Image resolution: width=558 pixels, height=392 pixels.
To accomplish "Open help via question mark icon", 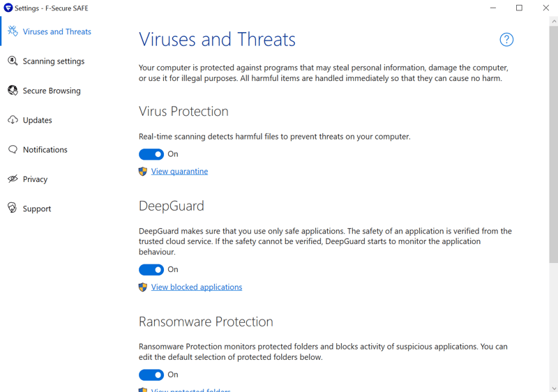I will click(x=506, y=40).
